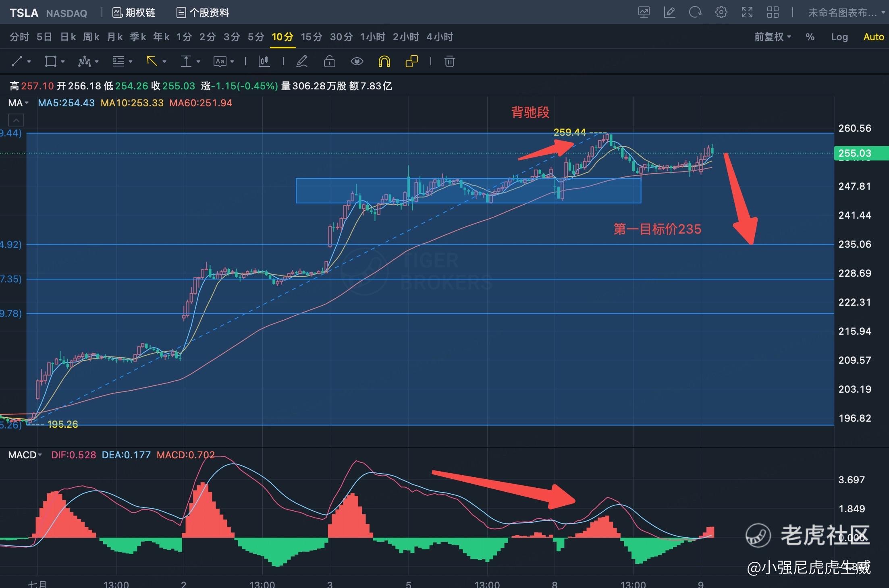Open the candlestick chart style icon
This screenshot has width=889, height=588.
point(264,62)
